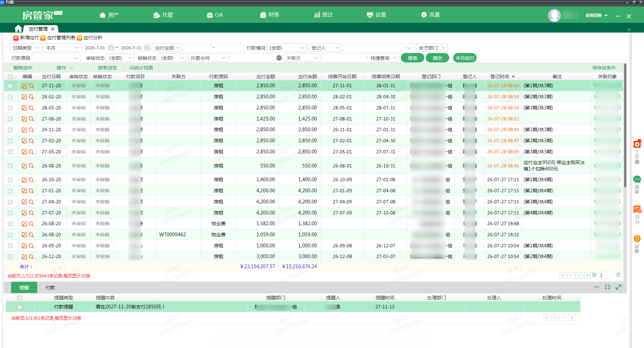This screenshot has height=348, width=644.
Task: Check the 27-05-20 row checkbox
Action: [10, 152]
